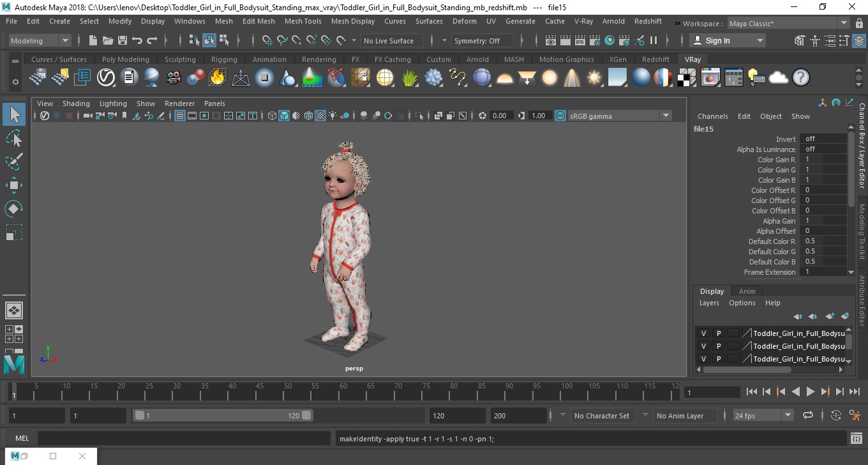This screenshot has height=465, width=868.
Task: Open the Modeling menu set dropdown
Action: pos(40,40)
